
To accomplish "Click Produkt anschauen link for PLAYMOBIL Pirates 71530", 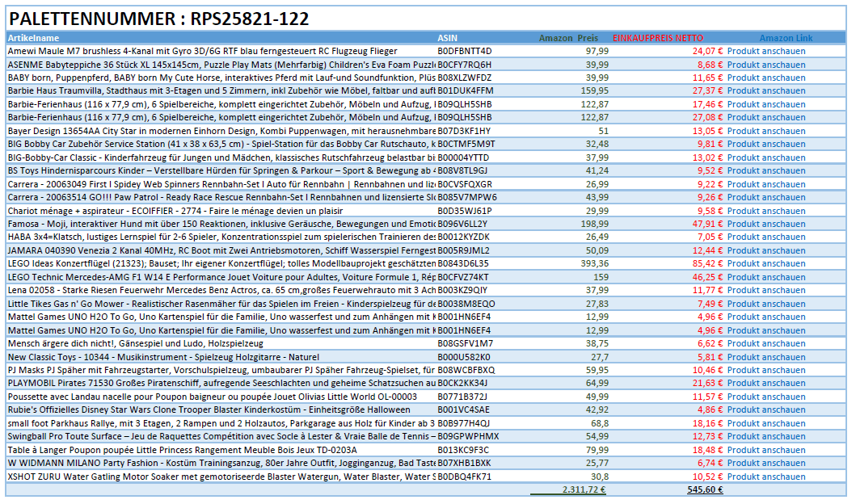I will (765, 383).
